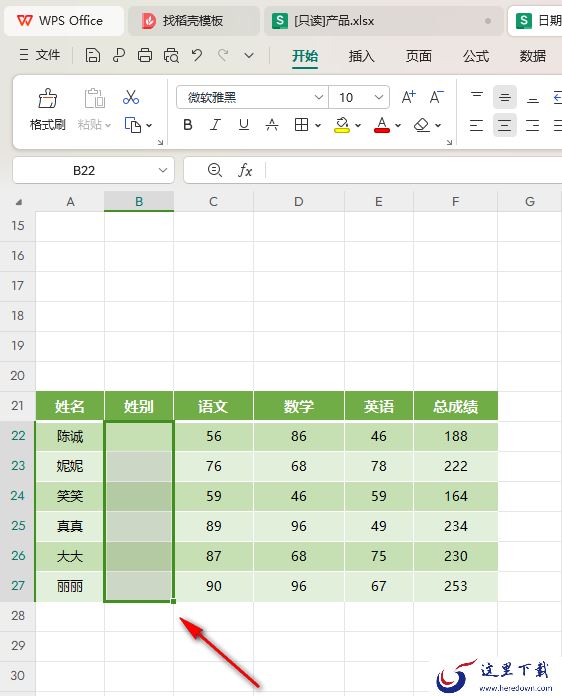Click the Increase Font Size icon
562x696 pixels.
(408, 97)
